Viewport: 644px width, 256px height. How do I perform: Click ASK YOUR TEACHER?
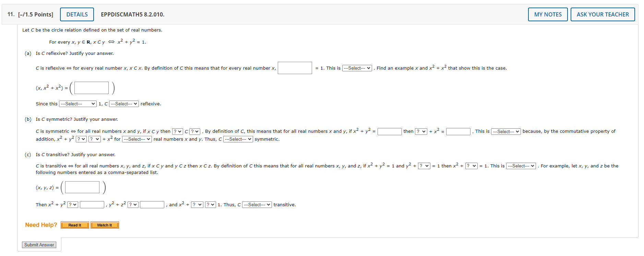[603, 14]
